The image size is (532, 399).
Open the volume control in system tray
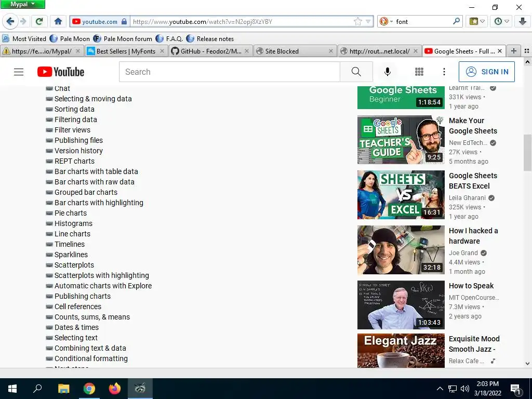pyautogui.click(x=465, y=389)
